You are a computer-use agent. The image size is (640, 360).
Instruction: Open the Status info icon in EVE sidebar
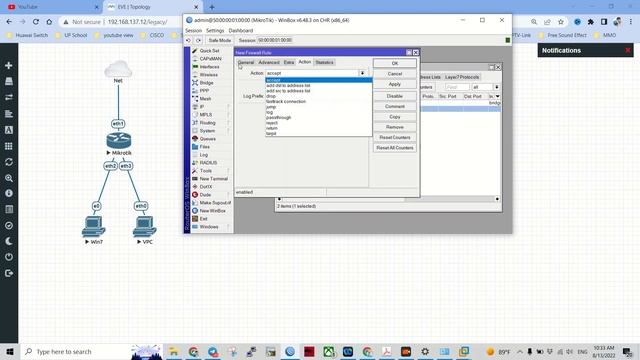[9, 193]
